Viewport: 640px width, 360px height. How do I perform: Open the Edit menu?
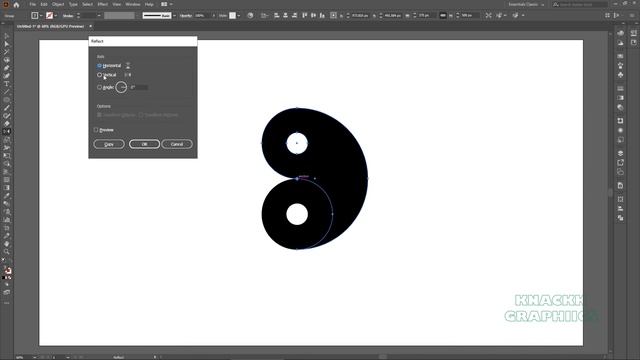tap(44, 4)
